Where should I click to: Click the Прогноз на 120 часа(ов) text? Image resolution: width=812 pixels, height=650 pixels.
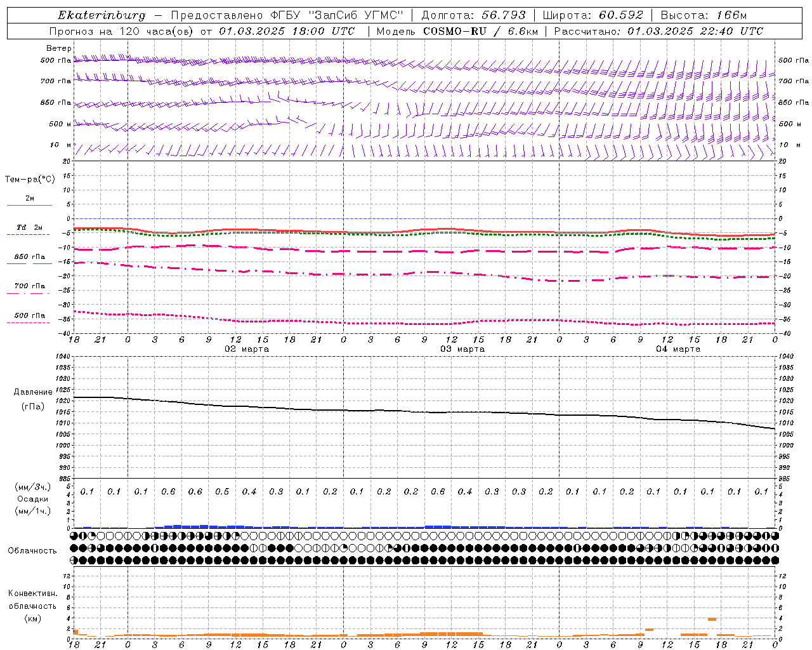[x=122, y=31]
